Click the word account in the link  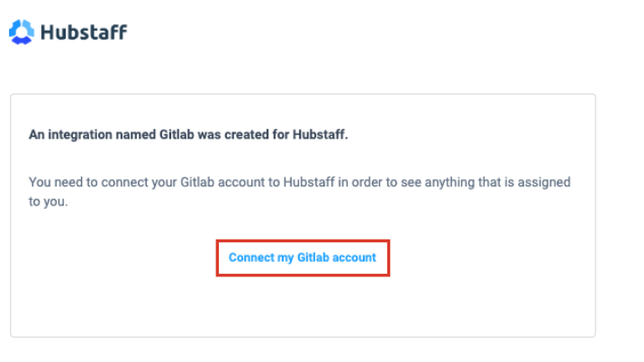point(354,258)
